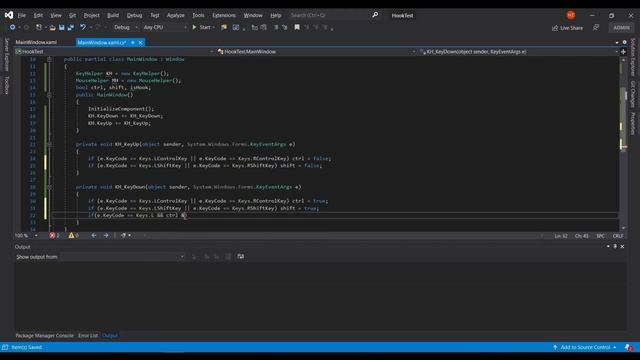Open the Toolbox side tab
The height and width of the screenshot is (360, 640).
click(7, 85)
